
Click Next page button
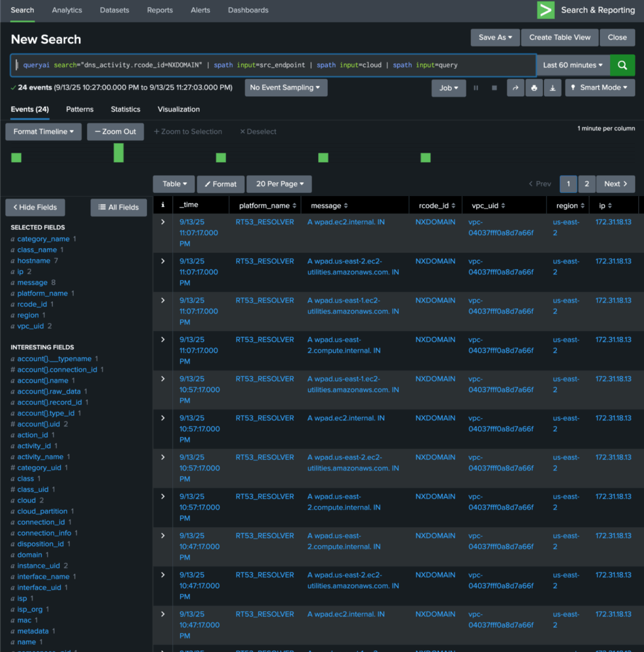coord(615,184)
